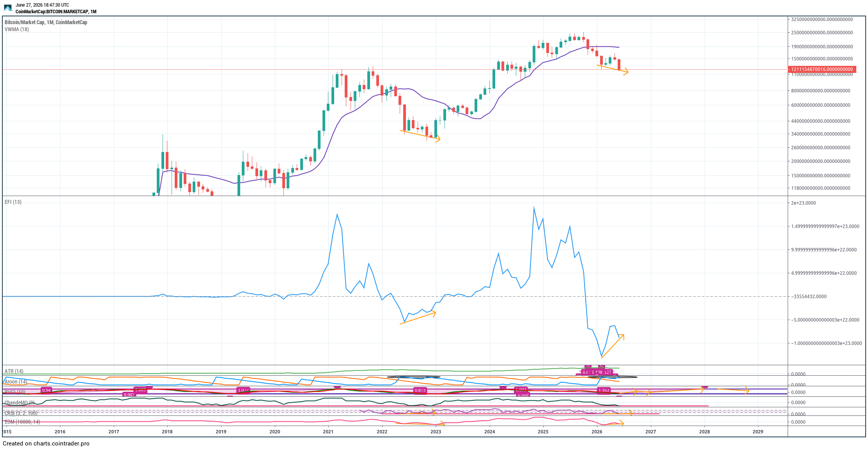The width and height of the screenshot is (868, 449).
Task: Click the ATR (14) indicator label
Action: click(14, 371)
